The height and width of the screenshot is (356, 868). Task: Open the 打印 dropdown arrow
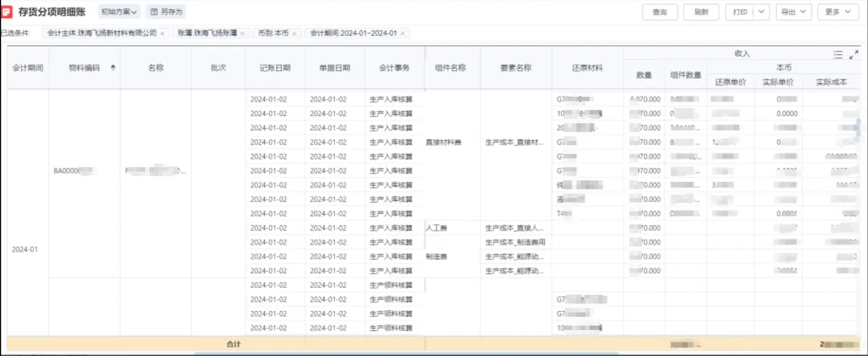pyautogui.click(x=761, y=12)
